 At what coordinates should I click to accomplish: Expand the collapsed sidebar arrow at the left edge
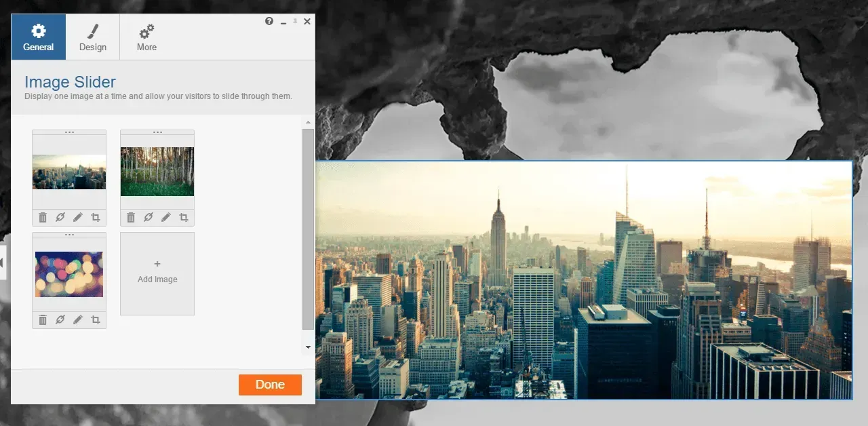point(3,263)
